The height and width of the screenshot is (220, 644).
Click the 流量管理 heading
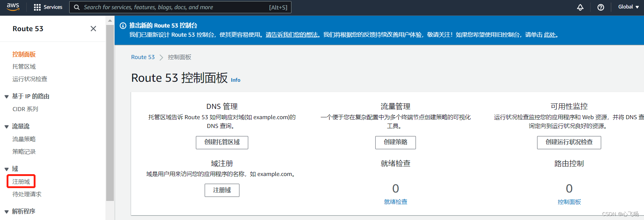coord(395,106)
